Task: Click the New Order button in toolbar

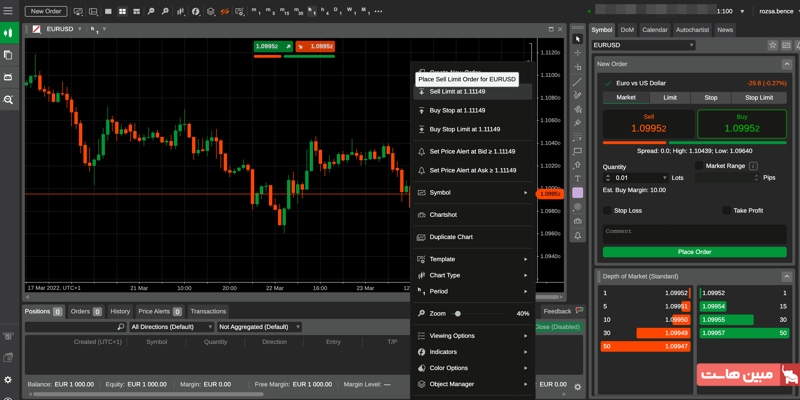Action: click(x=45, y=11)
